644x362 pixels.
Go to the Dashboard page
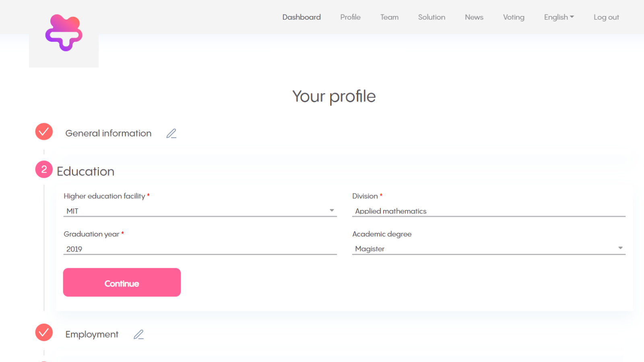(301, 17)
